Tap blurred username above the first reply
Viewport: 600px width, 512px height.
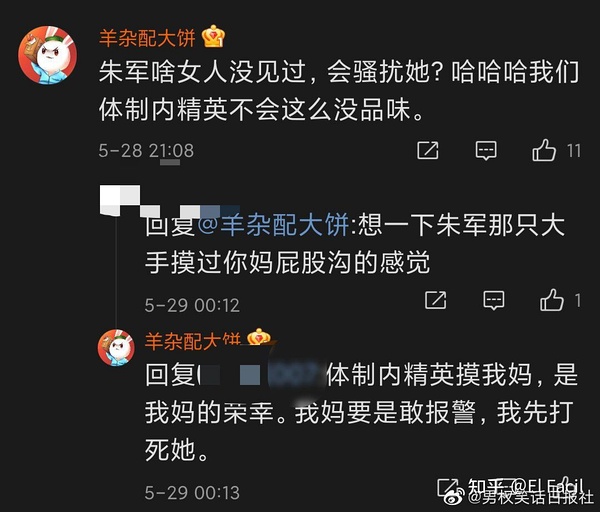(170, 201)
